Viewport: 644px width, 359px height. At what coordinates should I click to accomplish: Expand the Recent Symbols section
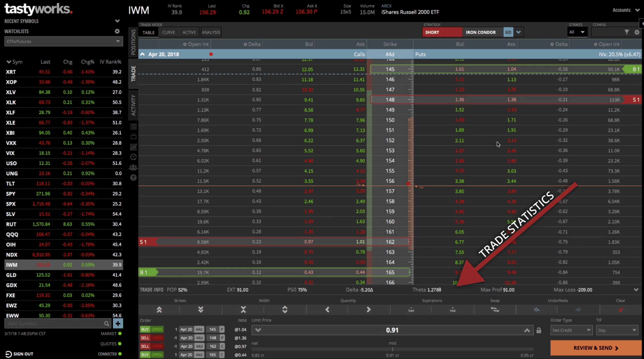pos(117,21)
